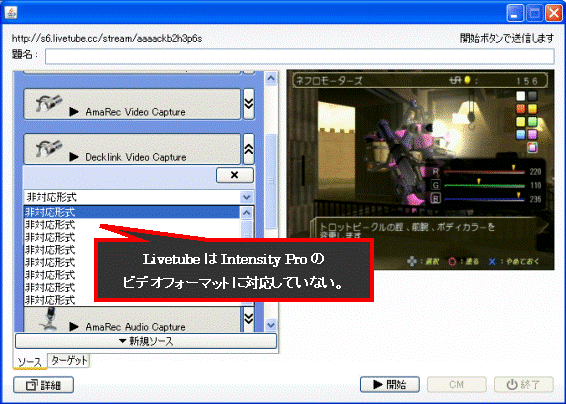Remove Decklink source with the X button
This screenshot has width=566, height=404.
point(235,175)
